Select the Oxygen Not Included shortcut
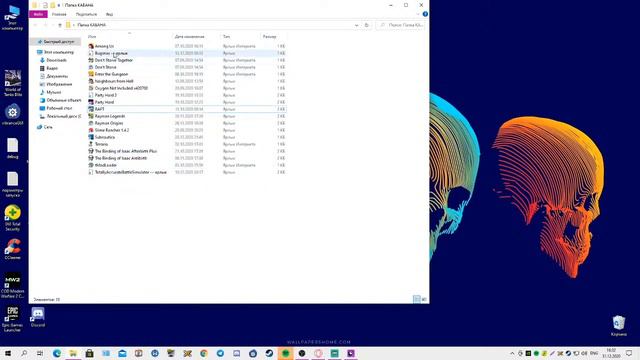Screen dimensions: 640x360 tap(121, 88)
